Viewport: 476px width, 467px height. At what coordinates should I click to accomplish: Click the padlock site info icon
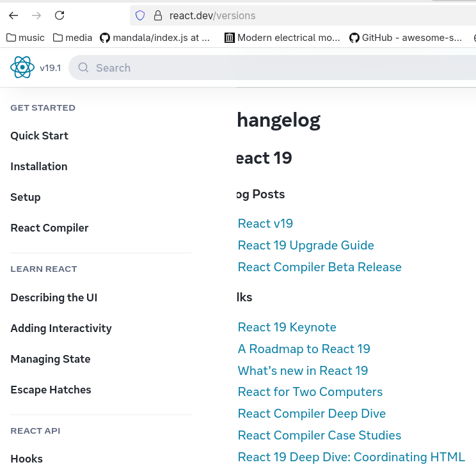pyautogui.click(x=158, y=15)
